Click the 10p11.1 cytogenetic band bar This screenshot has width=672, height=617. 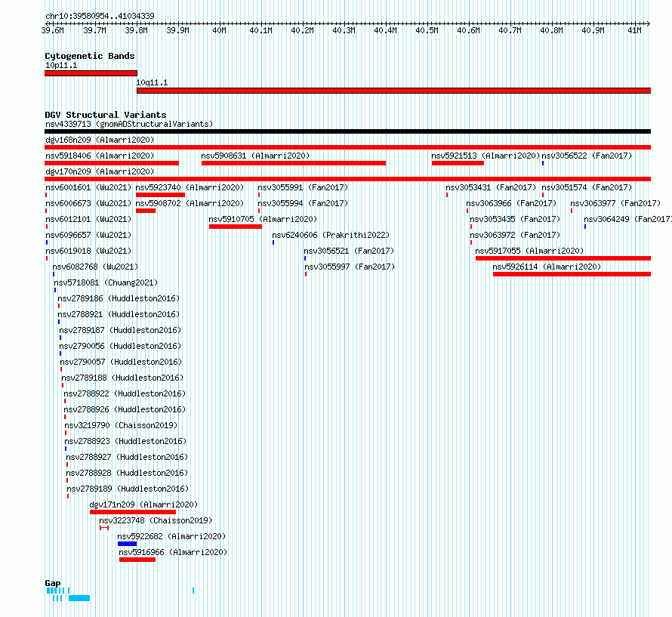(91, 73)
